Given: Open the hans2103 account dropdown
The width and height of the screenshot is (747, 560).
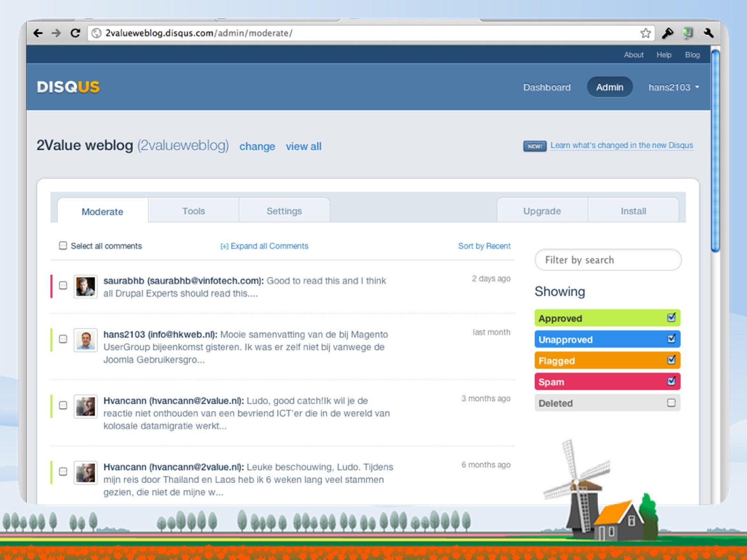Looking at the screenshot, I should (674, 87).
